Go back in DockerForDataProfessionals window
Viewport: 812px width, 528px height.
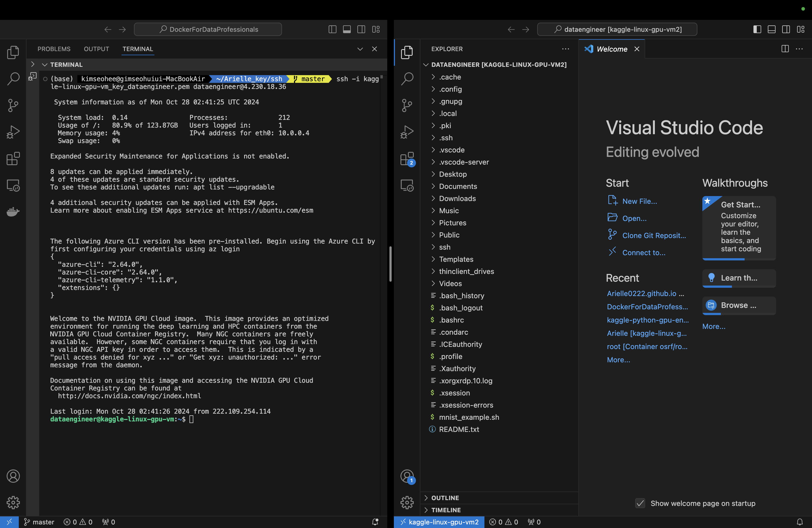click(108, 29)
